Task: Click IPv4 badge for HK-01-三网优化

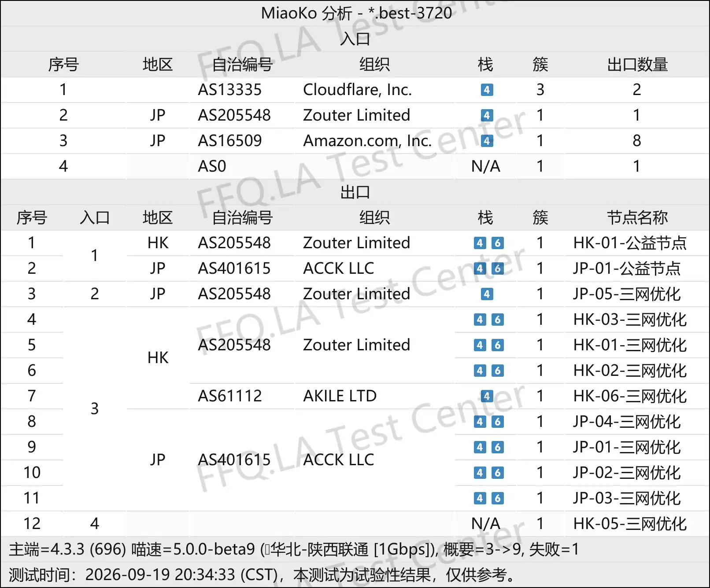Action: [x=480, y=345]
